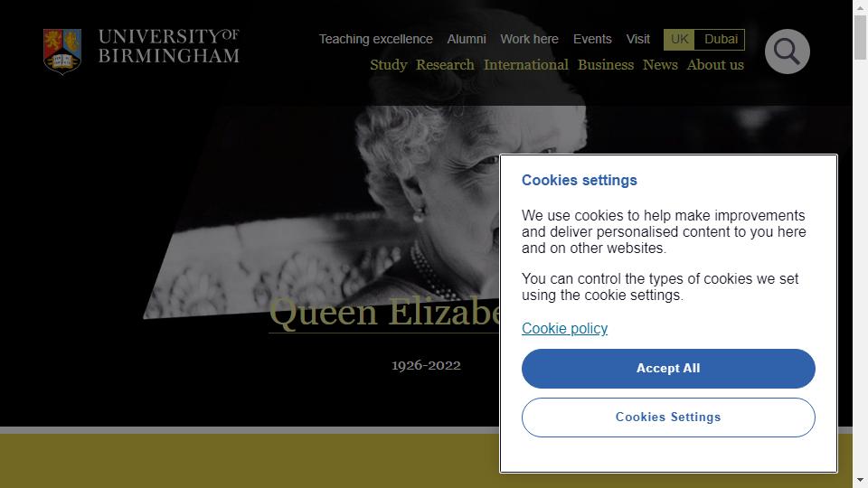Open the About us menu
The width and height of the screenshot is (868, 488).
[x=715, y=65]
